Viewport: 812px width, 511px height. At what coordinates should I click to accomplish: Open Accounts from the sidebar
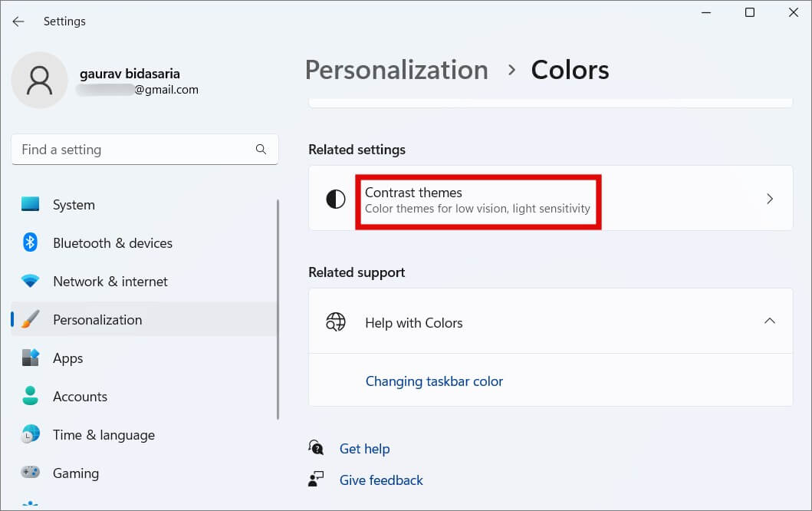(80, 397)
